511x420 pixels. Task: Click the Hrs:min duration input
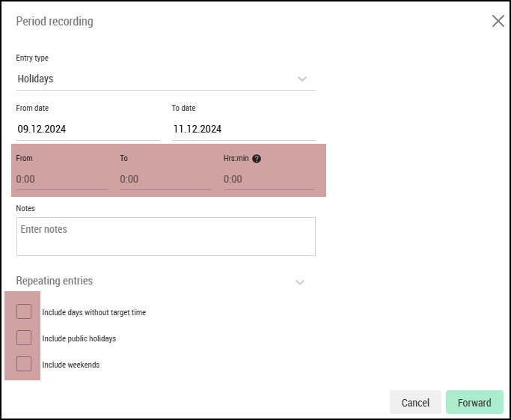[269, 179]
